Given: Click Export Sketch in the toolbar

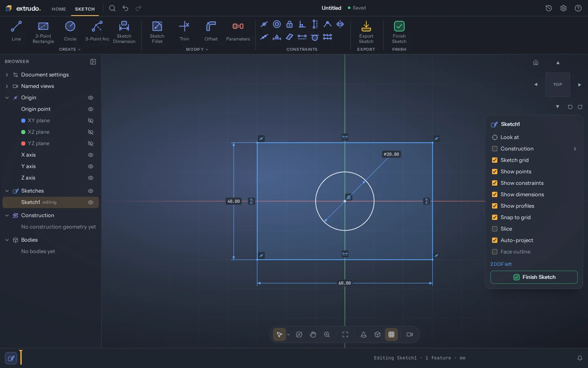Looking at the screenshot, I should click(366, 32).
